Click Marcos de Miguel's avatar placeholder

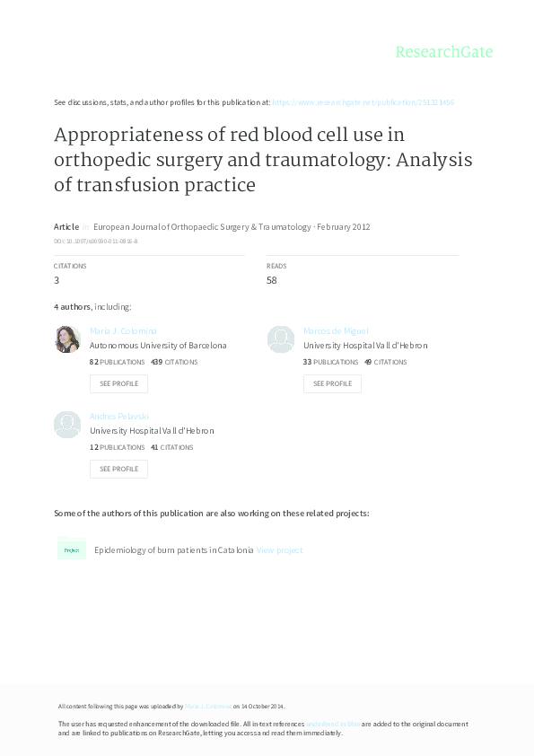point(280,339)
